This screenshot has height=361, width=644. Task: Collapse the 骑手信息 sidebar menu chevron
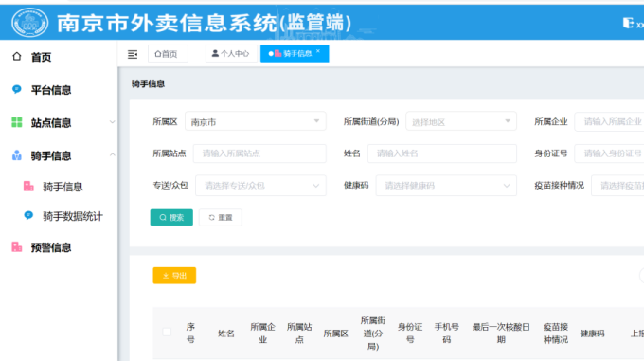click(x=112, y=154)
